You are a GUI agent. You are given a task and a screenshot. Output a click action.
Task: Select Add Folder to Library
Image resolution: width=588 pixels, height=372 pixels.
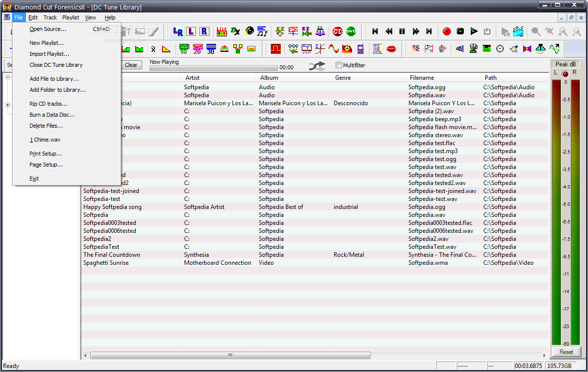point(67,90)
